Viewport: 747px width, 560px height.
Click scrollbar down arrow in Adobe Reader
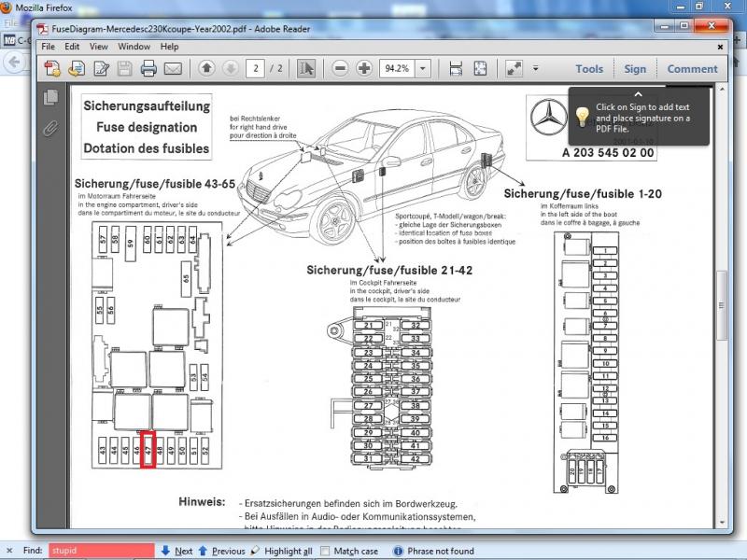click(722, 523)
